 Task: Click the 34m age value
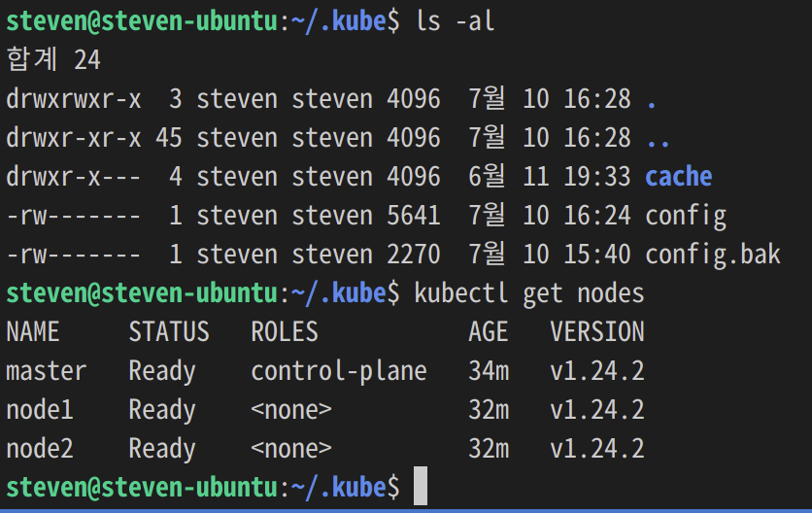coord(489,371)
